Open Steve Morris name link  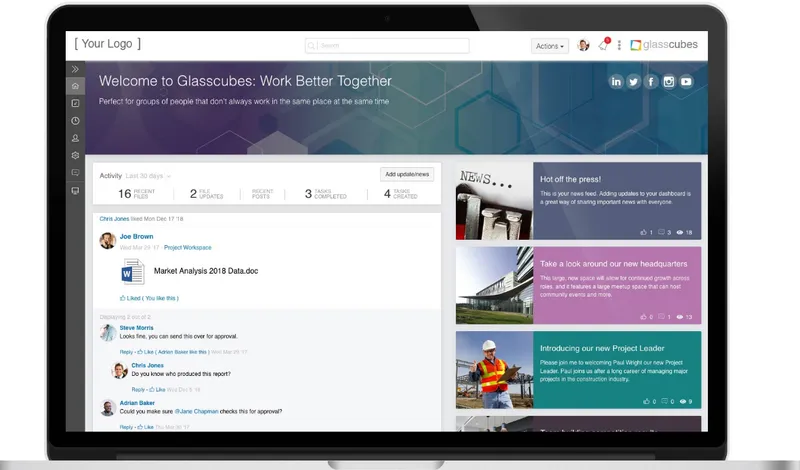coord(136,328)
